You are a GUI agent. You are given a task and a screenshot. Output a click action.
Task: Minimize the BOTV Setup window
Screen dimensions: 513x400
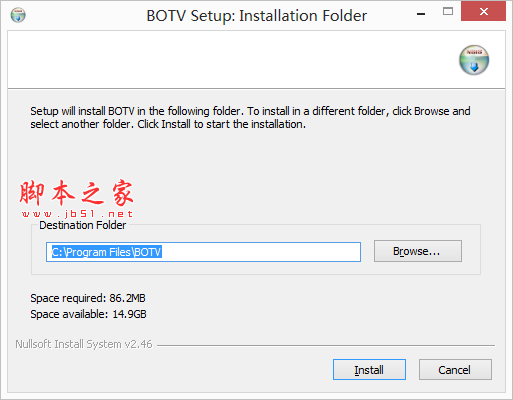click(421, 14)
